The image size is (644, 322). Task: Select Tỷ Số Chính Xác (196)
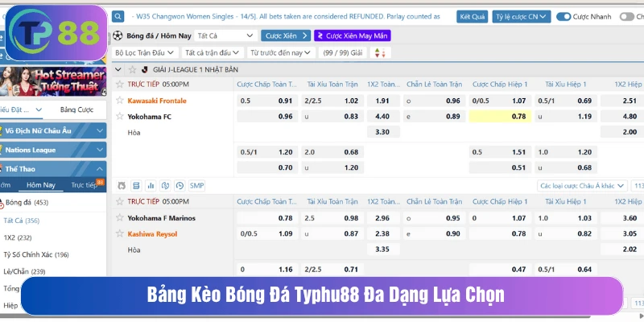pyautogui.click(x=36, y=254)
